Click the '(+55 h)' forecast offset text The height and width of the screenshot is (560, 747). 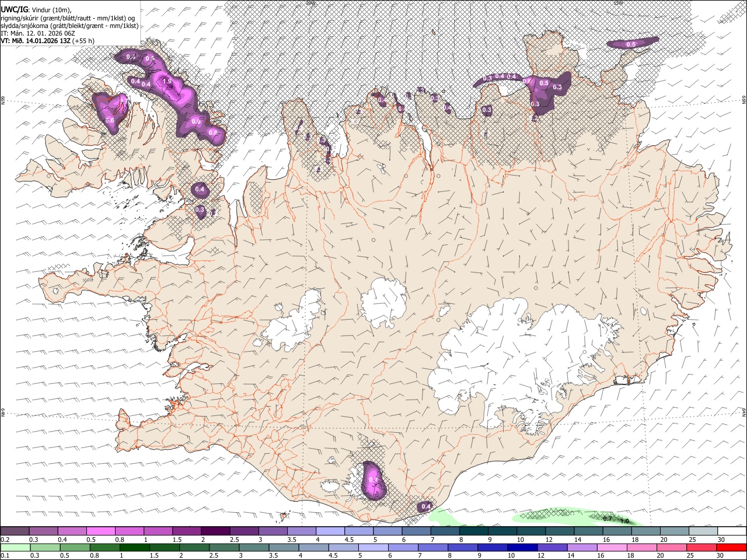[84, 41]
